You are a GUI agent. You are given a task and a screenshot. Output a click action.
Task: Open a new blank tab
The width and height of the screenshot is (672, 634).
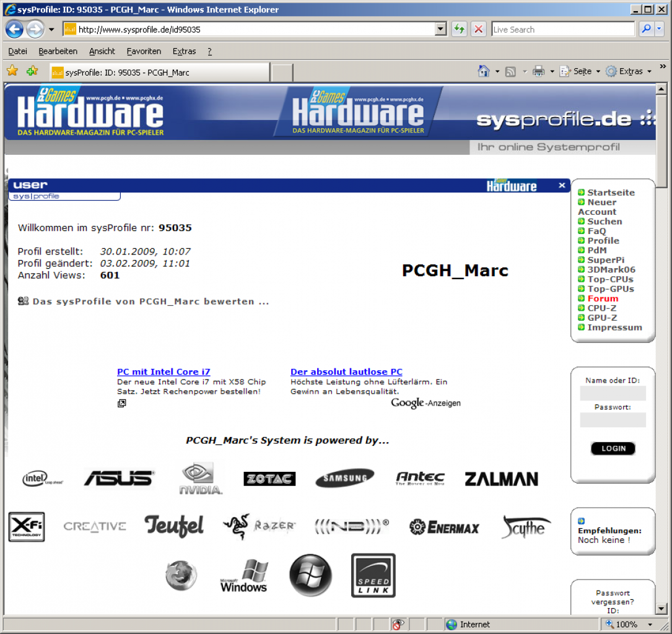point(282,73)
